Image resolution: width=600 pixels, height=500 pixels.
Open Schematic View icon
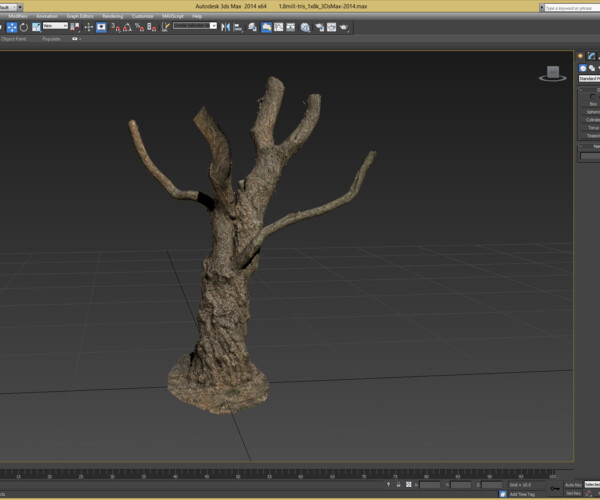pyautogui.click(x=291, y=27)
